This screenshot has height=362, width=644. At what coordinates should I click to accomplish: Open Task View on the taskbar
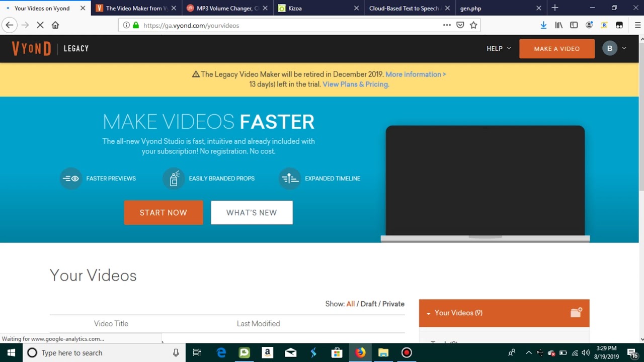click(197, 353)
